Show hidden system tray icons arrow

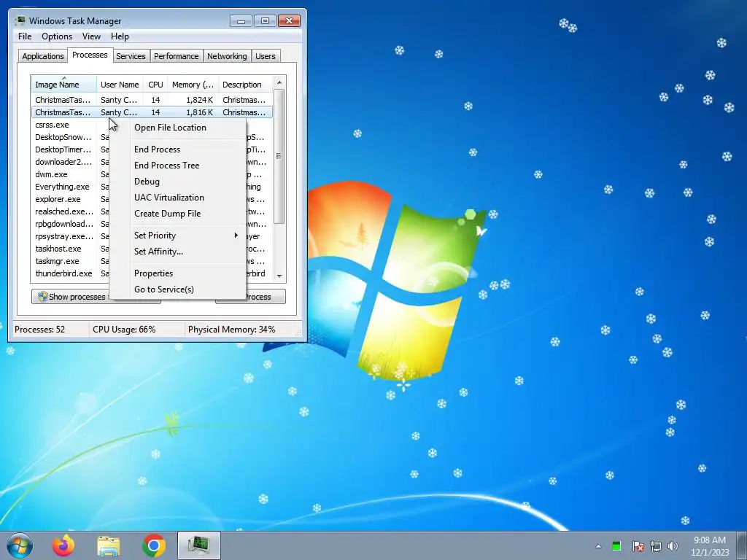coord(598,546)
